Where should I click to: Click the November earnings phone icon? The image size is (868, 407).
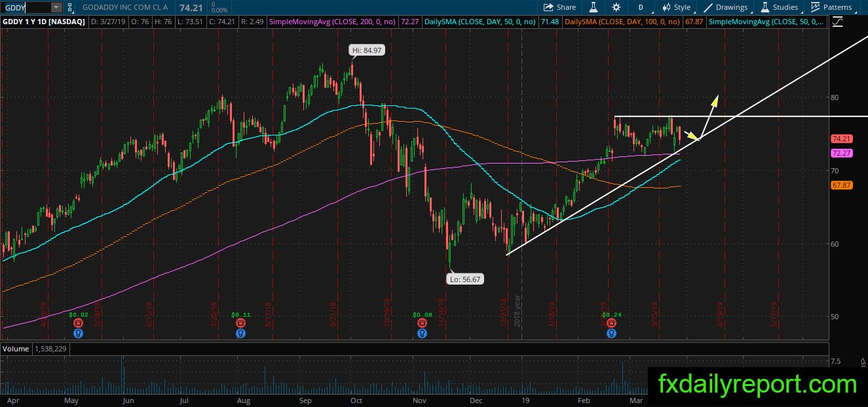[422, 323]
